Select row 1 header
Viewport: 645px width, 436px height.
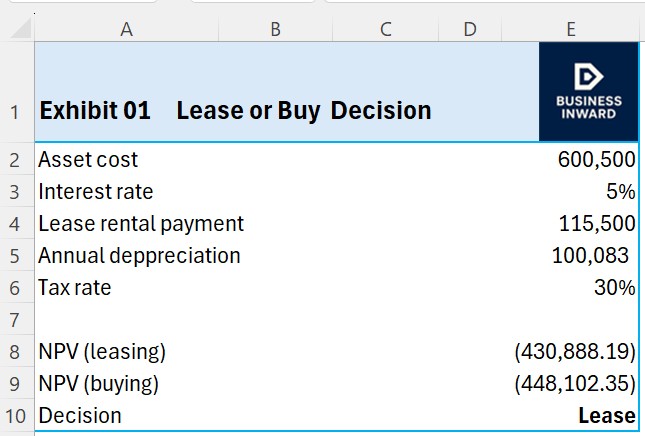pyautogui.click(x=14, y=112)
